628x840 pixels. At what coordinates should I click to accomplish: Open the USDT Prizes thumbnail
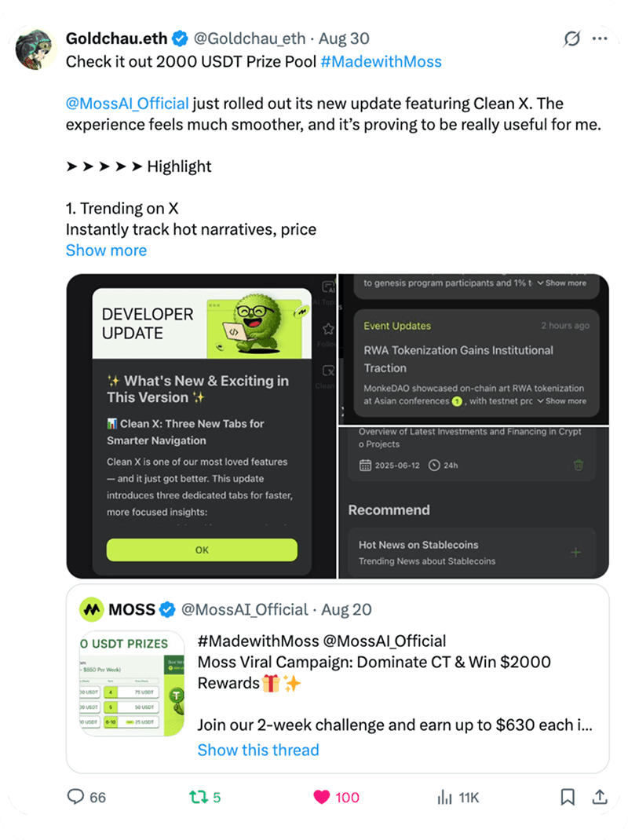pos(132,683)
